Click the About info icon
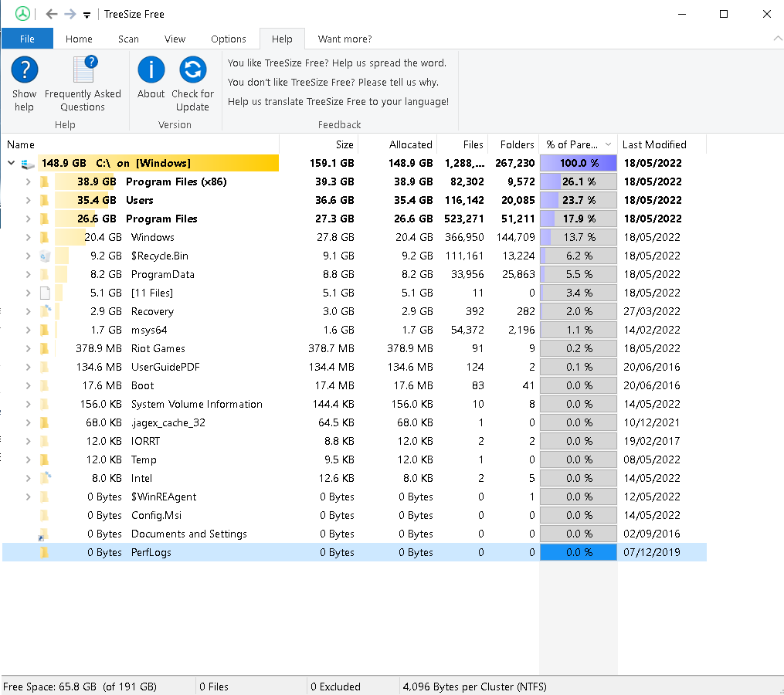This screenshot has height=695, width=784. coord(151,71)
